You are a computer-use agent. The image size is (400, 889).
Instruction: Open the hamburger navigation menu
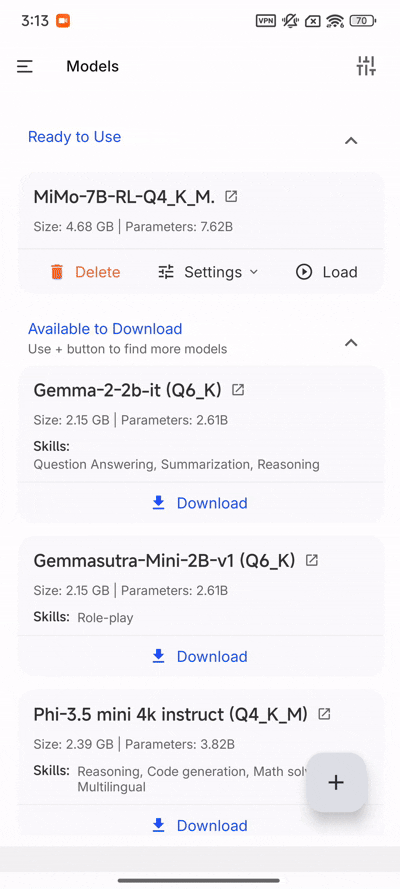coord(24,67)
